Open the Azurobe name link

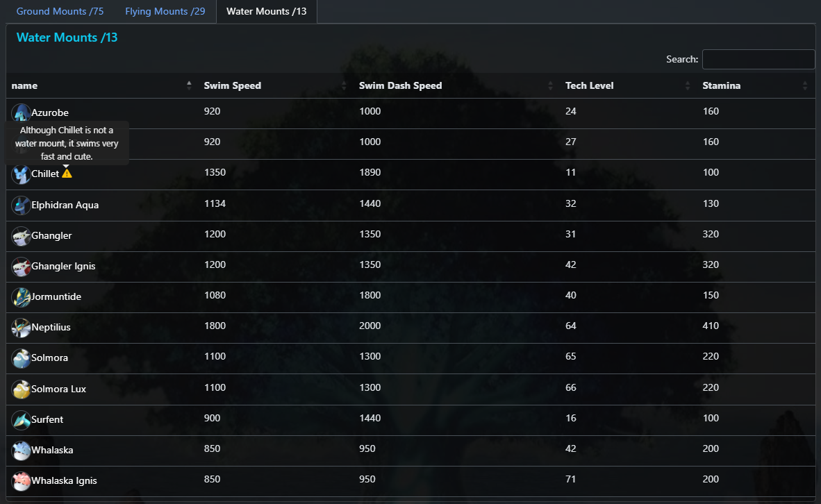[50, 112]
